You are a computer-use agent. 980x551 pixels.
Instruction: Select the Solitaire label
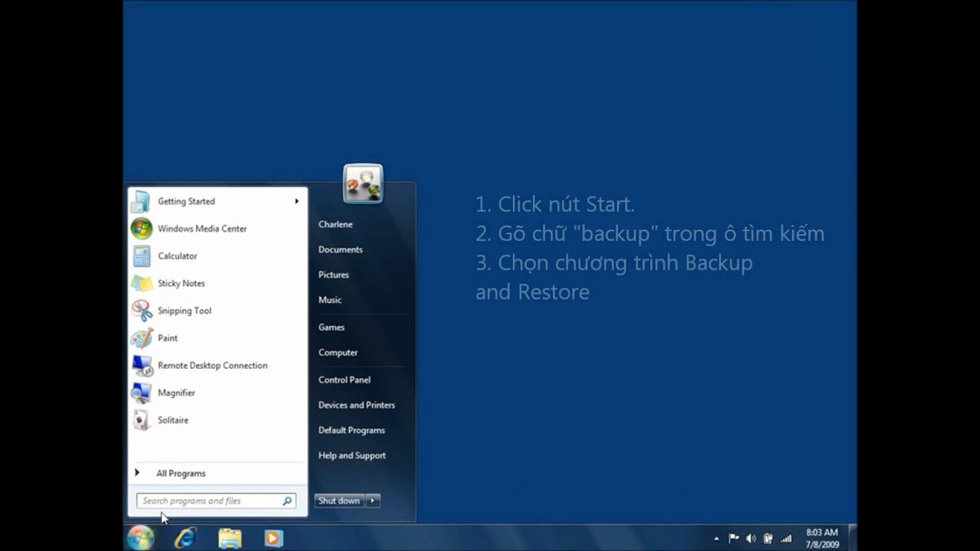point(173,420)
